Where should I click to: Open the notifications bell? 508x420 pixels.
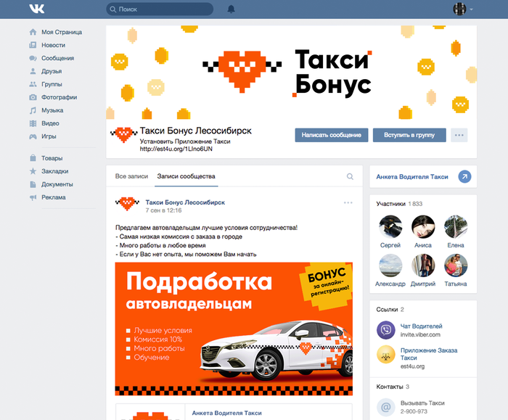[x=232, y=9]
